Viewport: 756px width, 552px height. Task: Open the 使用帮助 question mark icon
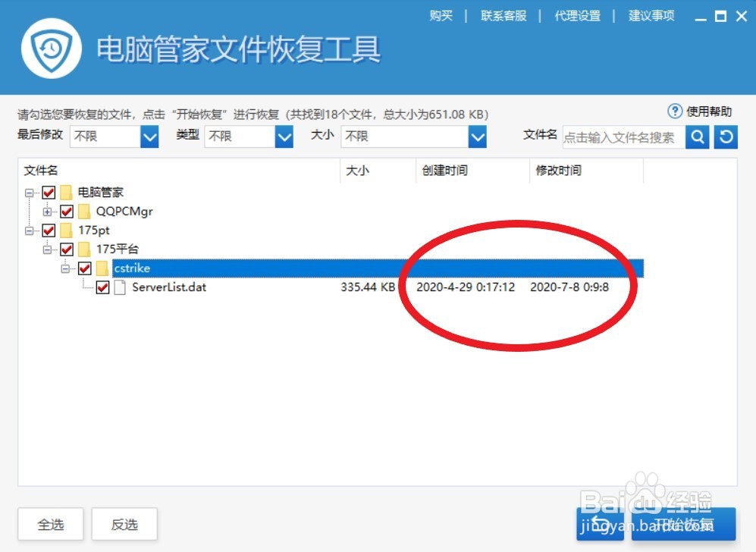[x=675, y=111]
